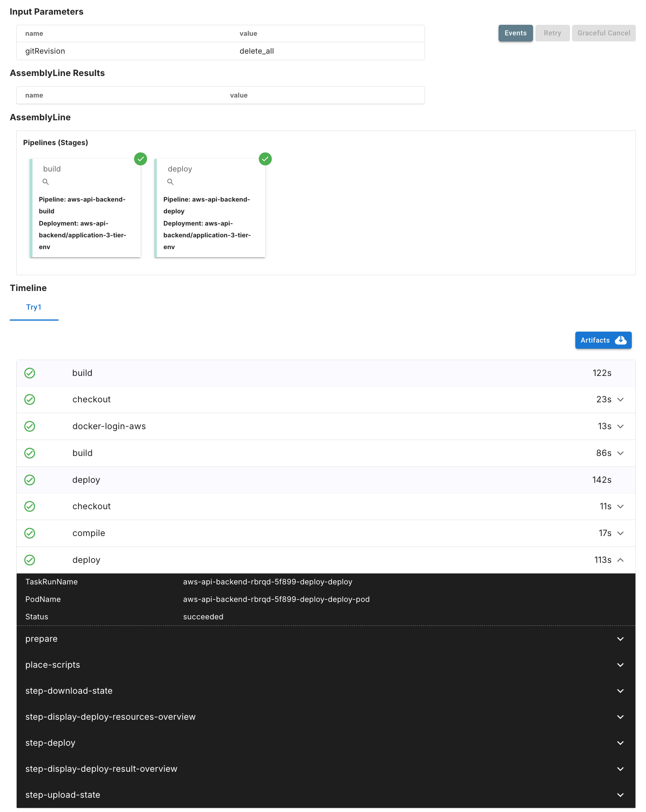
Task: Expand the prepare step log
Action: click(620, 639)
